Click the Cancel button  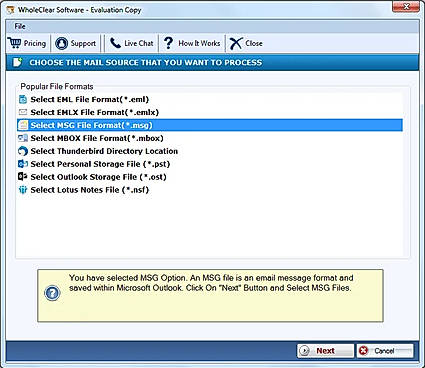tap(385, 351)
